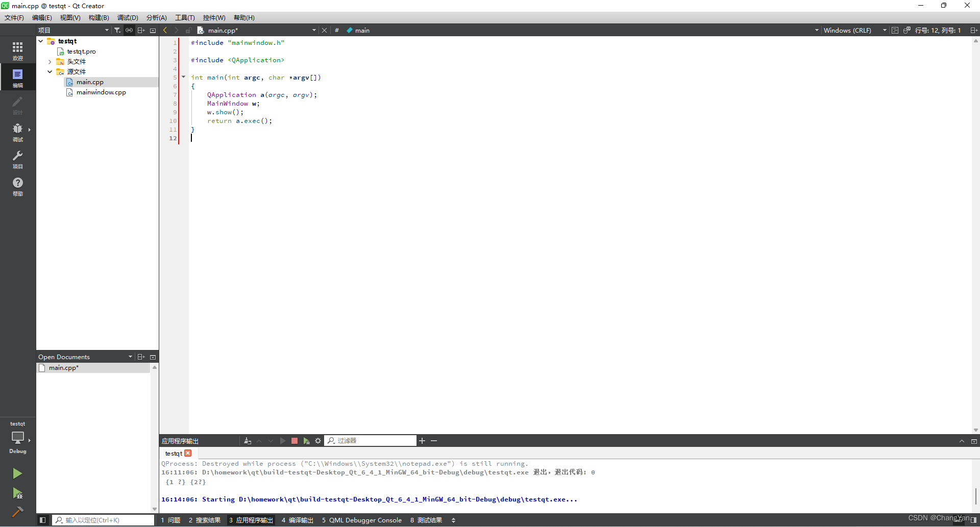The image size is (980, 527).
Task: Open the 4 编译输出 compile output pane
Action: pos(298,520)
